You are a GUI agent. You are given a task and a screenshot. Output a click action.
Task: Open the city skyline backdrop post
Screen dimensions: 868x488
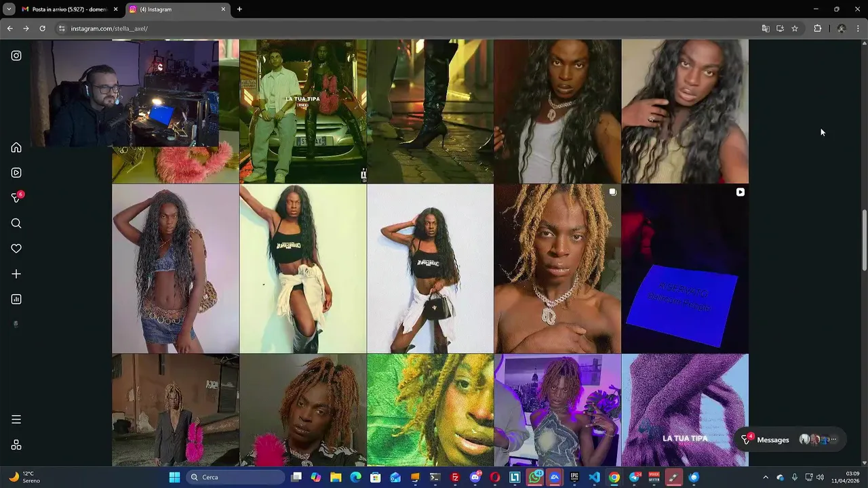tap(557, 410)
